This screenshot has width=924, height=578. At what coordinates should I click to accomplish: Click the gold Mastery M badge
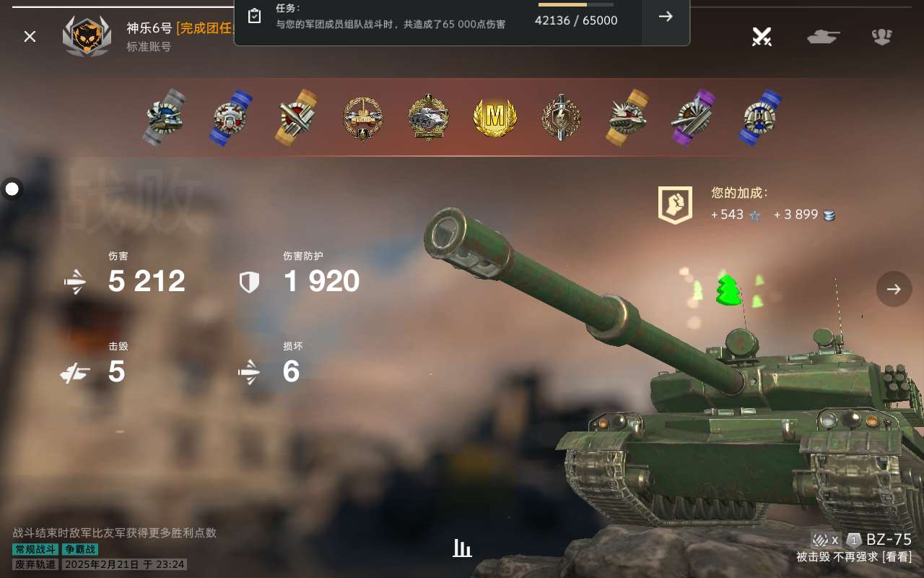point(495,117)
